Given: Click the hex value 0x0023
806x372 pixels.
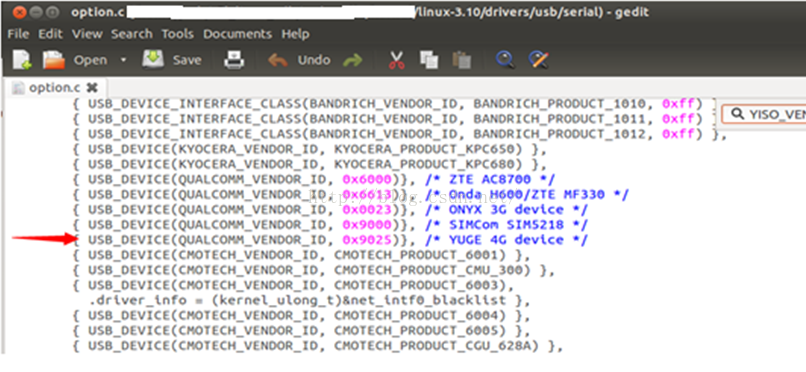Looking at the screenshot, I should click(368, 210).
